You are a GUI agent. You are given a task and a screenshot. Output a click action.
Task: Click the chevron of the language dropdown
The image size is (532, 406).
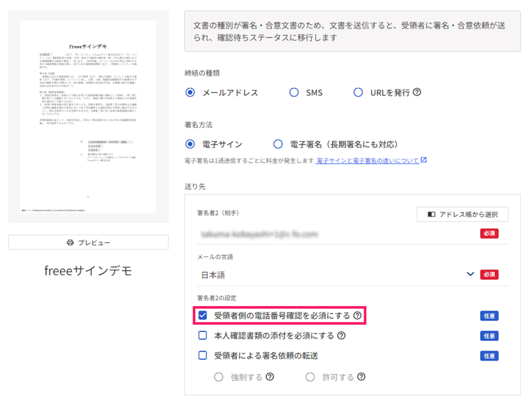tap(470, 274)
